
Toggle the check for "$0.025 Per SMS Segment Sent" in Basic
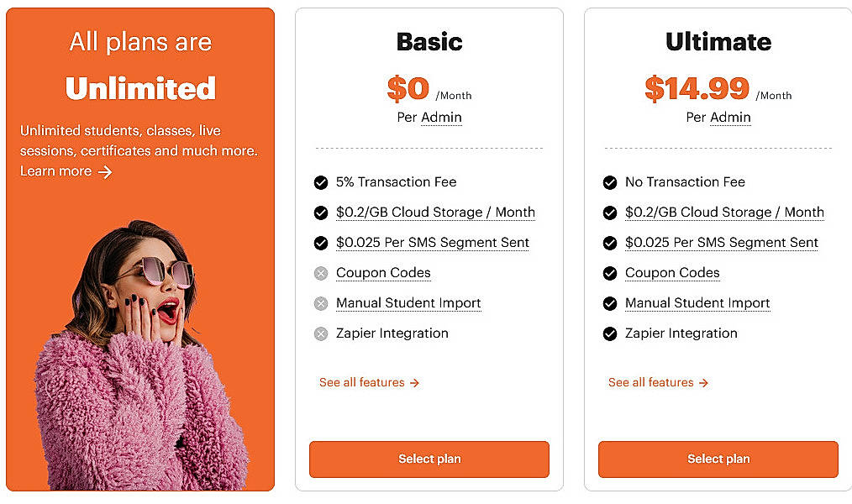point(321,243)
